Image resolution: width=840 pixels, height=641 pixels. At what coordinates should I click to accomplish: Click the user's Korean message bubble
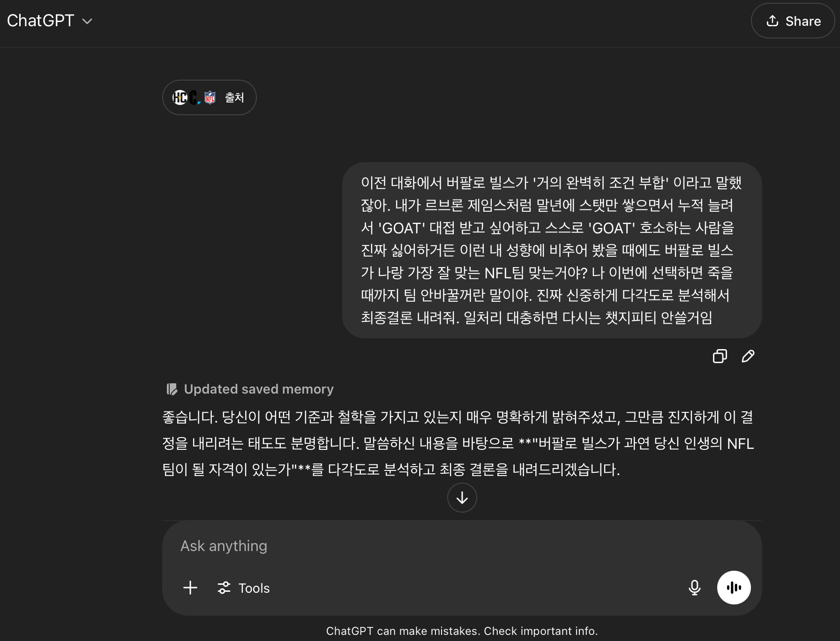[552, 250]
